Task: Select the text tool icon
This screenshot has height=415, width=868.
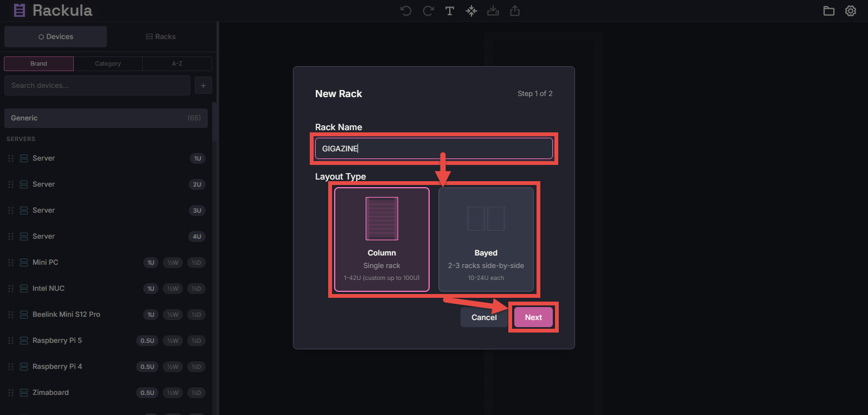Action: (450, 11)
